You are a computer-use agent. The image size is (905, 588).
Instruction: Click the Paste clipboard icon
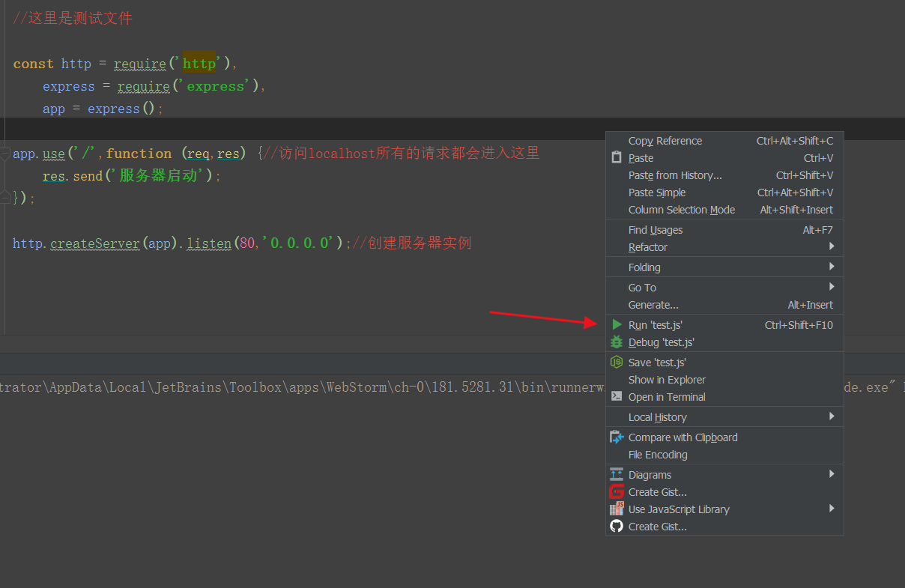click(617, 158)
